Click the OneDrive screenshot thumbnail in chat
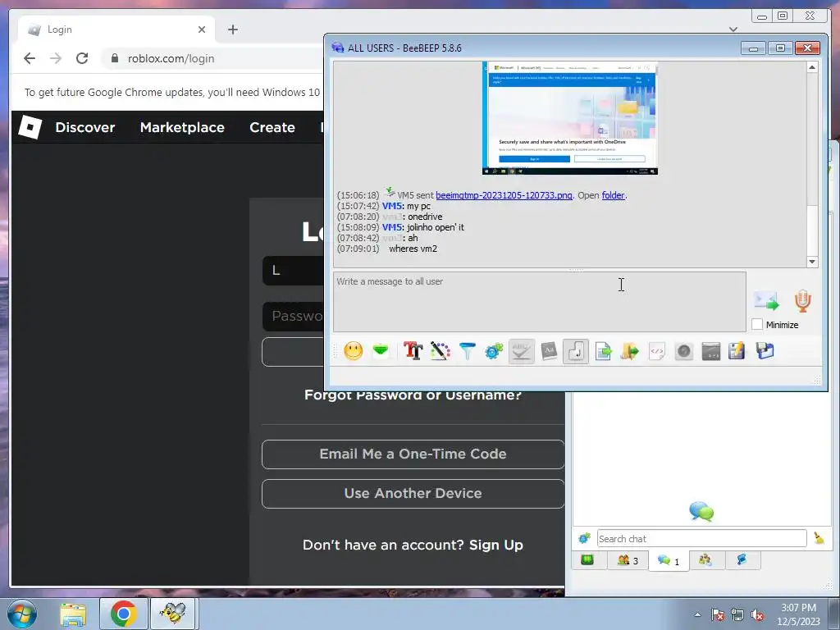 pyautogui.click(x=570, y=118)
